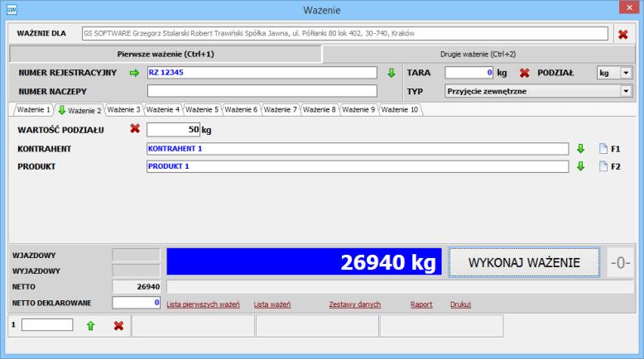
Task: Click the Numer rejestracyjny field with RZ 12345
Action: tap(262, 73)
